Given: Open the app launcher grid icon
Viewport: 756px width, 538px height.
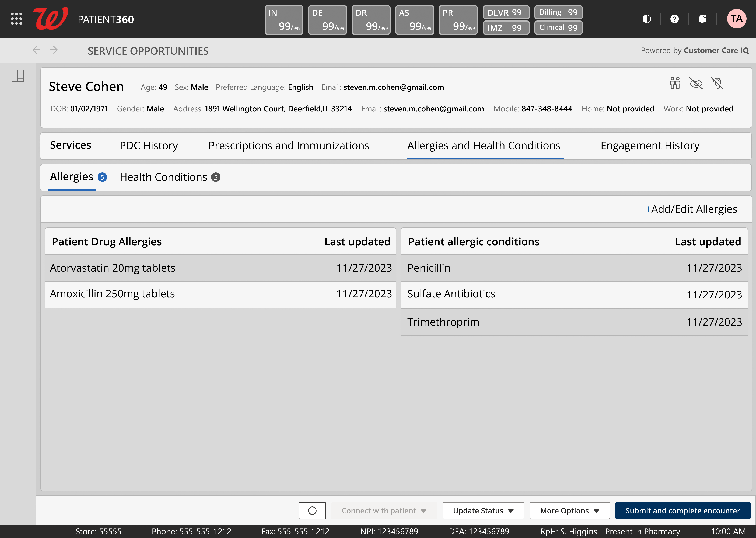Looking at the screenshot, I should coord(16,19).
